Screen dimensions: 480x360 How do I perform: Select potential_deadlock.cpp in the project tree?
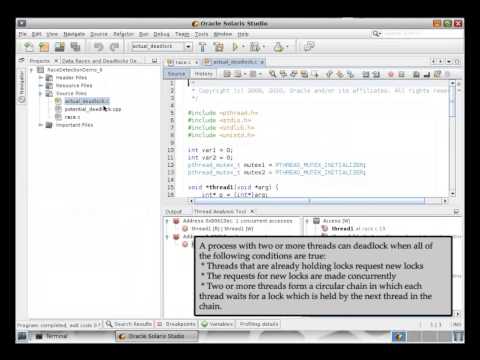(x=93, y=109)
